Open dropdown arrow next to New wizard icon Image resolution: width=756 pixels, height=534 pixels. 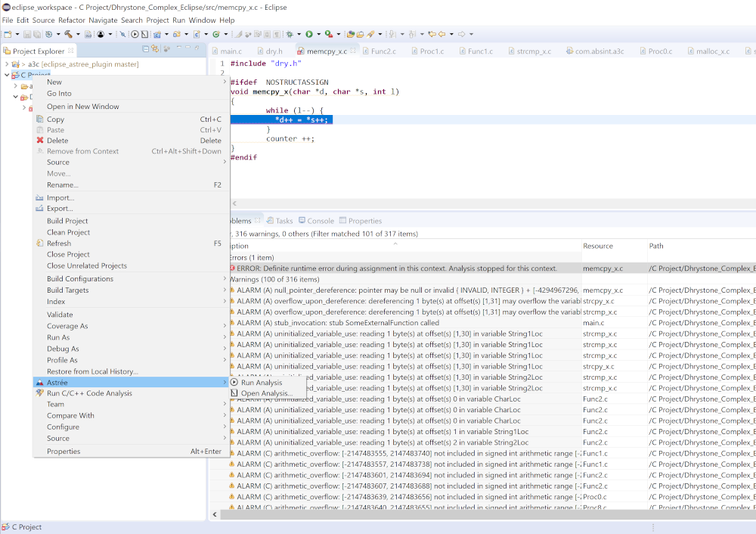pos(17,34)
